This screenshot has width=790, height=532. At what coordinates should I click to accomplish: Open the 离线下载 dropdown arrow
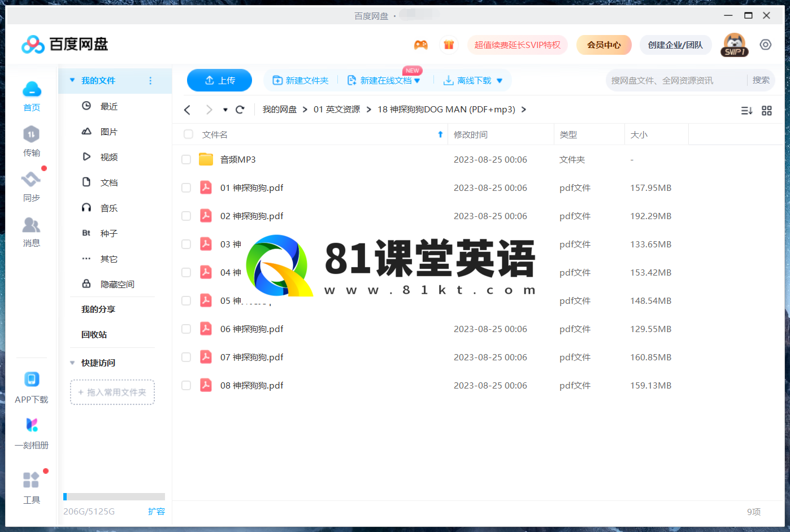coord(500,81)
